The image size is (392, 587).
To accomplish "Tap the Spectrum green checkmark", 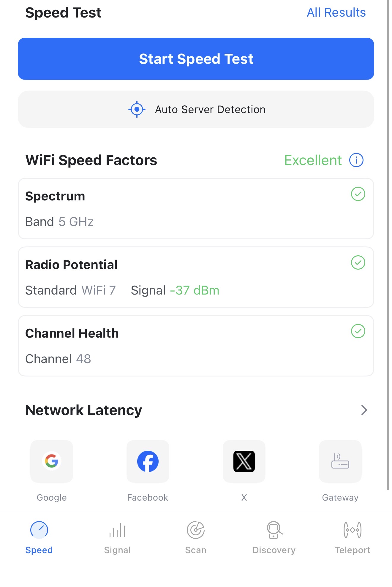I will [358, 194].
